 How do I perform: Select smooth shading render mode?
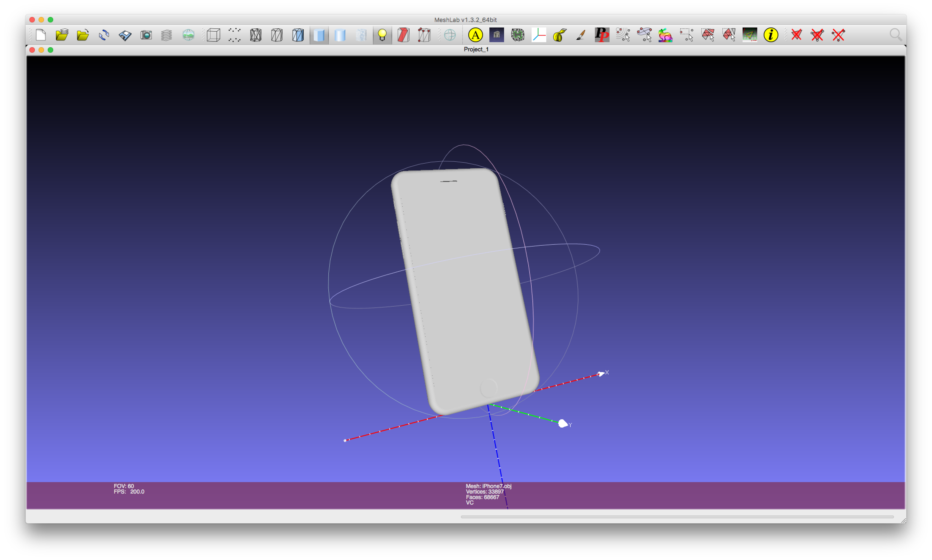tap(340, 35)
